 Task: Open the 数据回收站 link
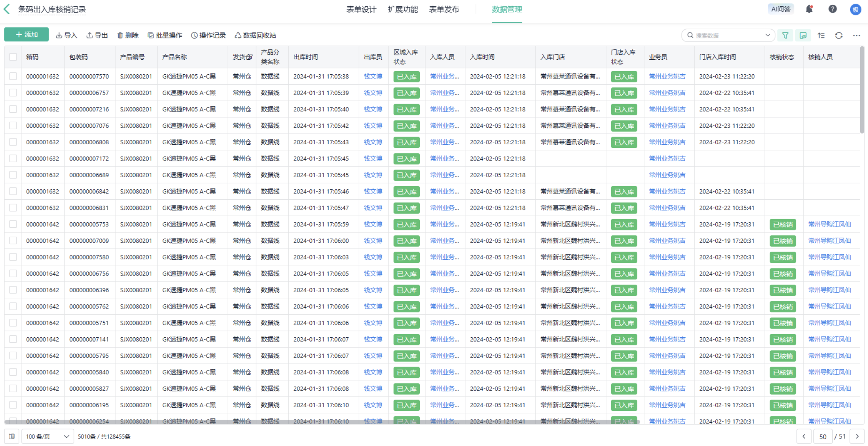(x=255, y=35)
